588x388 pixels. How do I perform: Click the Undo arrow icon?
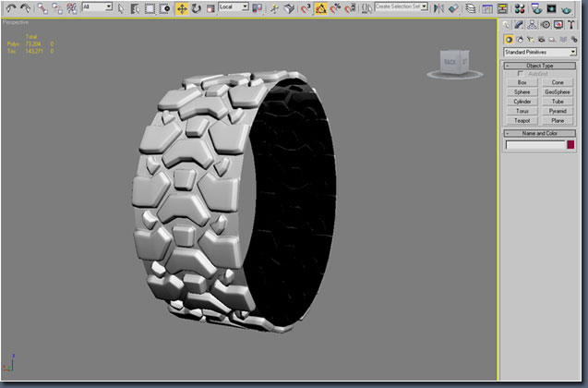click(x=11, y=7)
